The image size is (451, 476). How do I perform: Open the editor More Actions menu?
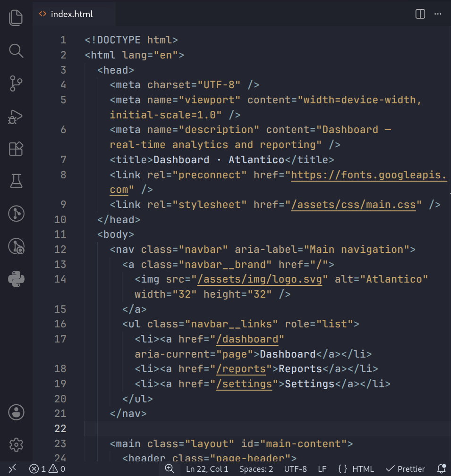pyautogui.click(x=438, y=14)
